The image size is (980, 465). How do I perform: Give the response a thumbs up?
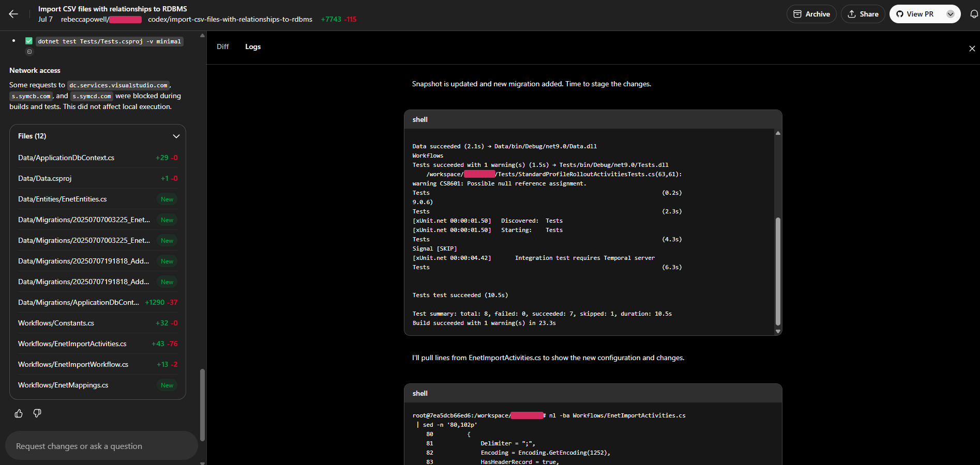point(19,413)
